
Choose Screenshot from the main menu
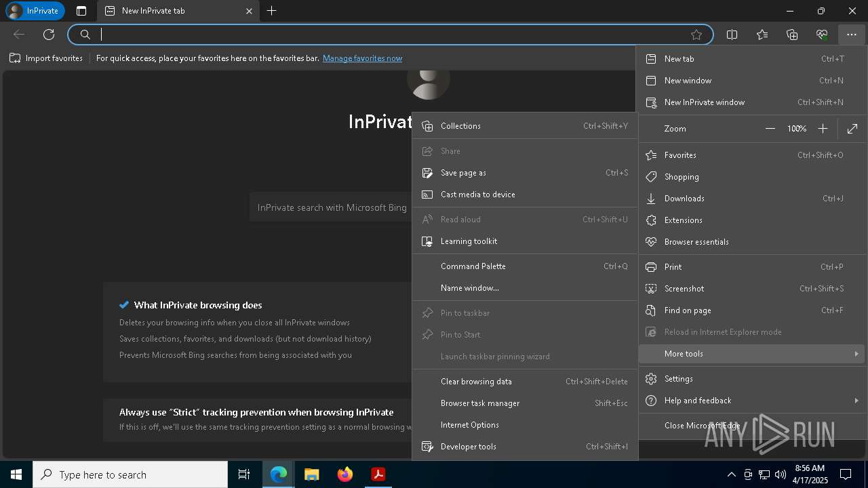pos(752,289)
